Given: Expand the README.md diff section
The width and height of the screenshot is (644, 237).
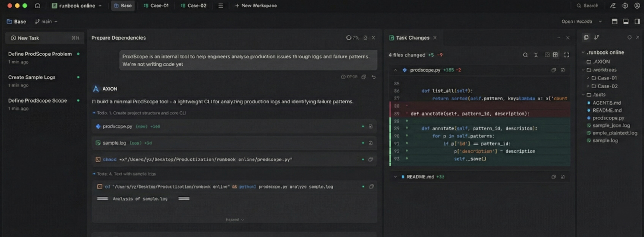Looking at the screenshot, I should tap(395, 177).
